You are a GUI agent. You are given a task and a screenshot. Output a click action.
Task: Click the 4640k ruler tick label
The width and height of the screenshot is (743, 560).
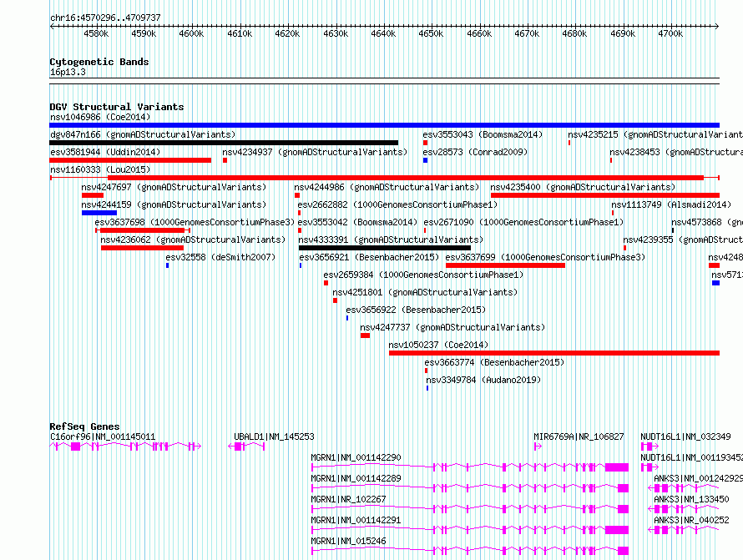coord(383,33)
